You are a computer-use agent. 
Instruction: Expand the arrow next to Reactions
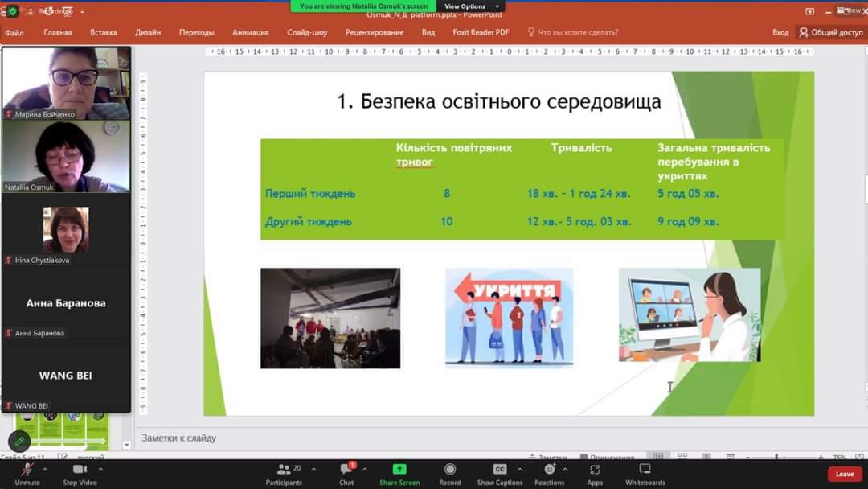point(565,469)
